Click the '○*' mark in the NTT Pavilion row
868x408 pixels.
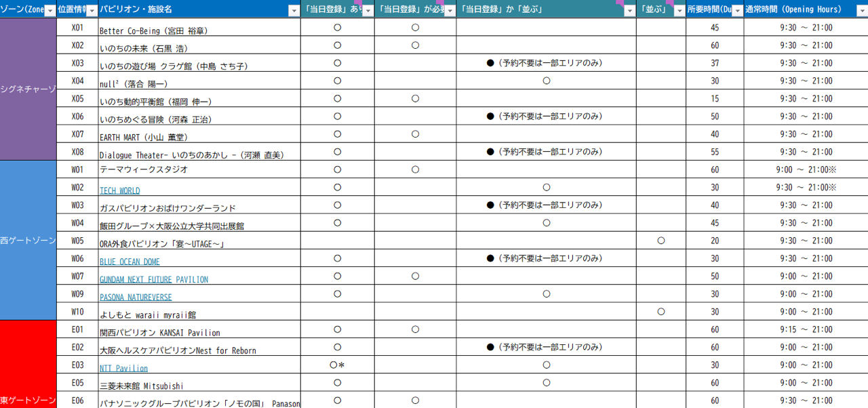coord(337,365)
